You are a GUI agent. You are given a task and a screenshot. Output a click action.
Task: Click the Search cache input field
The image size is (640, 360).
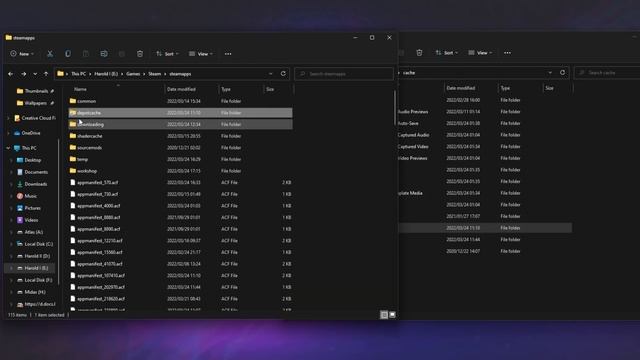(607, 73)
